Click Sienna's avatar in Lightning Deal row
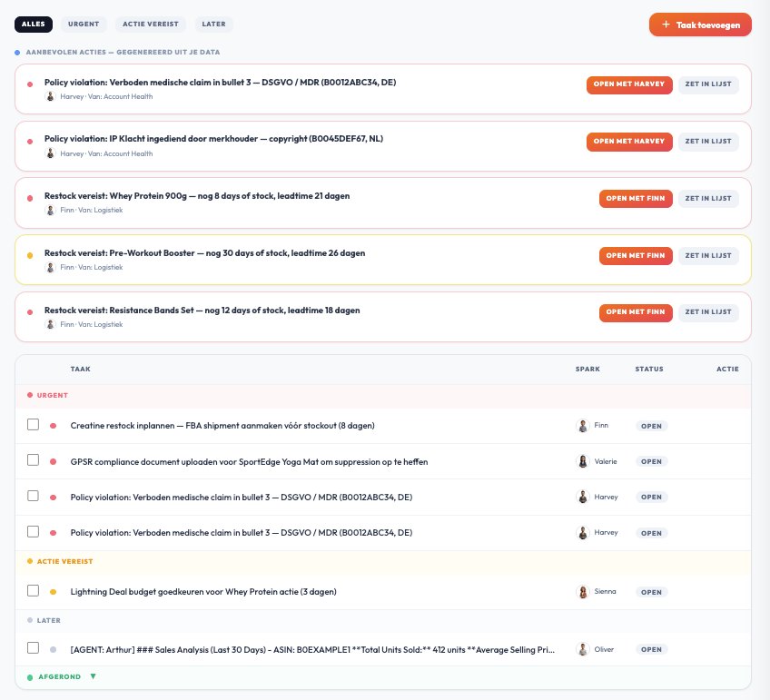Image resolution: width=770 pixels, height=700 pixels. (583, 591)
